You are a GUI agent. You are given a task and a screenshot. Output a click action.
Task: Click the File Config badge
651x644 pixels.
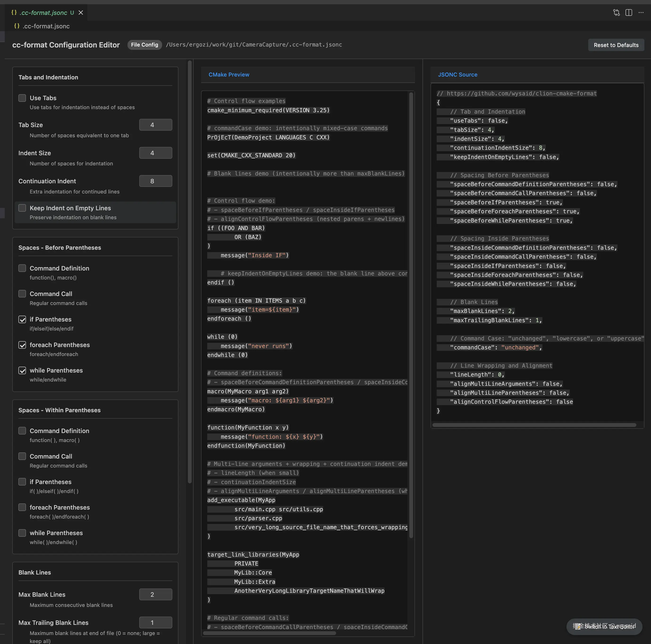tap(144, 44)
